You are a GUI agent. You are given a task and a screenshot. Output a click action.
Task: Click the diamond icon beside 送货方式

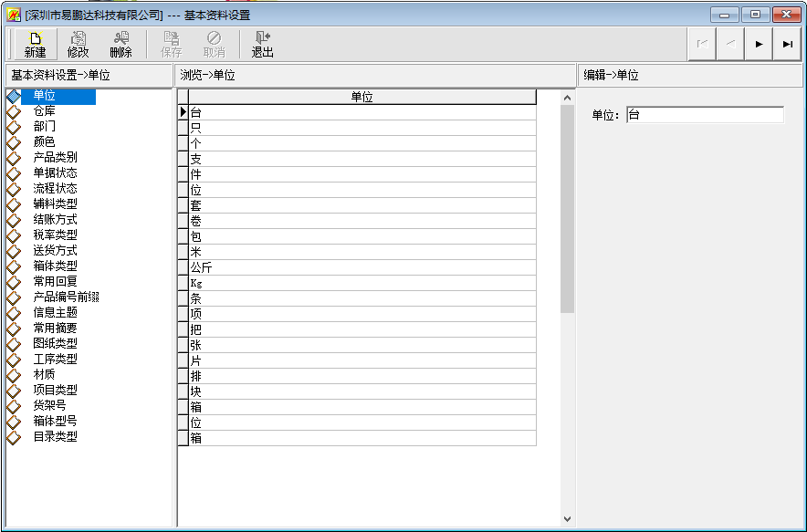[x=14, y=251]
